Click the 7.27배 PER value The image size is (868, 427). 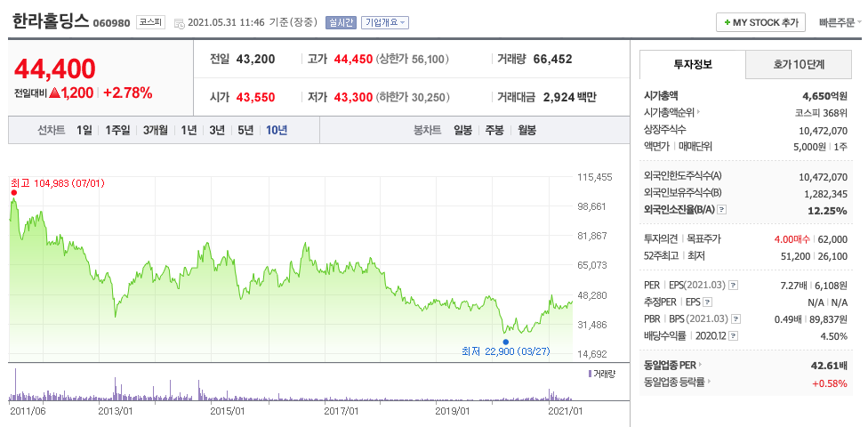[794, 286]
